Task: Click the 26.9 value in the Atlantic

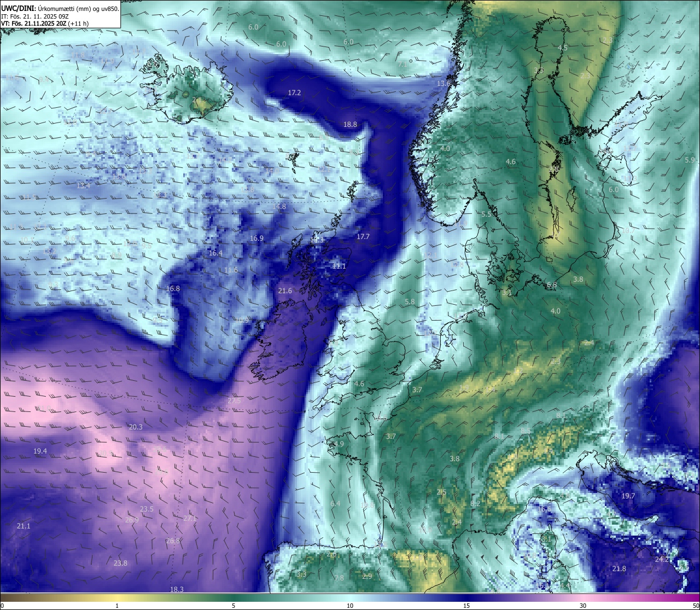Action: (132, 520)
